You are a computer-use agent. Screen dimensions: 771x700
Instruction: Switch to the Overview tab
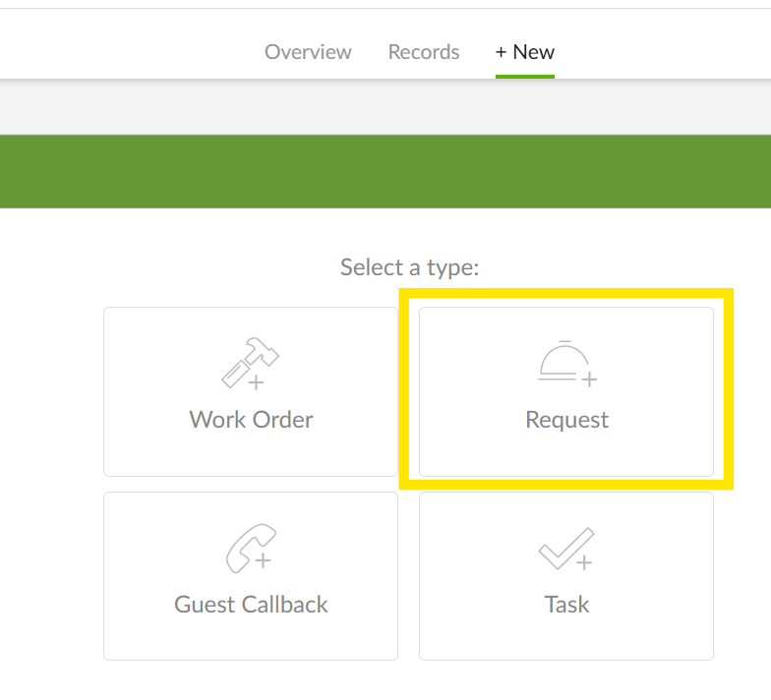[x=308, y=52]
